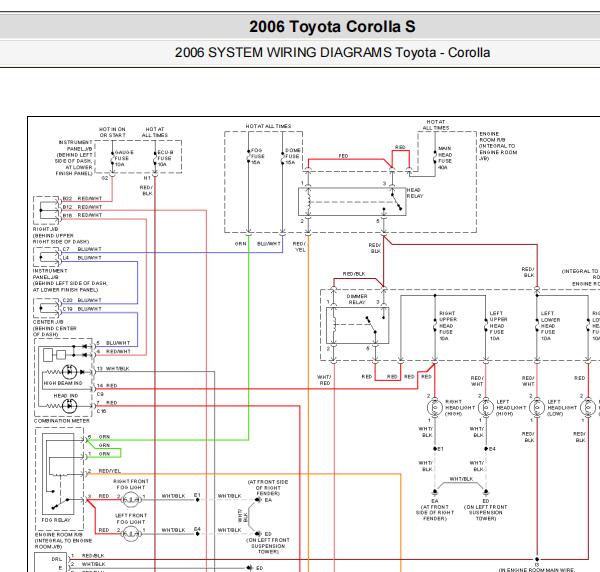
Task: Click the RIGHT UPPER HEAD FUSE label
Action: (x=448, y=326)
